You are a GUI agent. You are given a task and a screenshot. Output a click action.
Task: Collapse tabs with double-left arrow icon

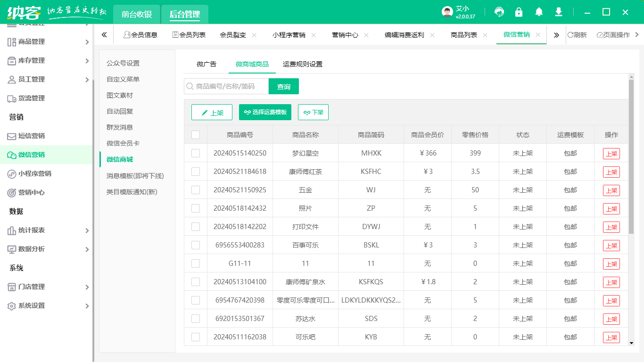click(x=104, y=35)
